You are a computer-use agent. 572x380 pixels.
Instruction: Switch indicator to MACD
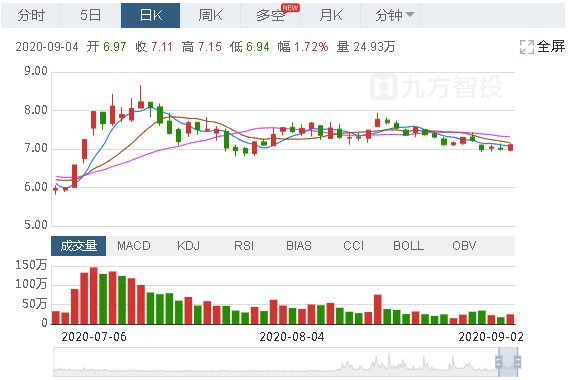click(x=134, y=246)
